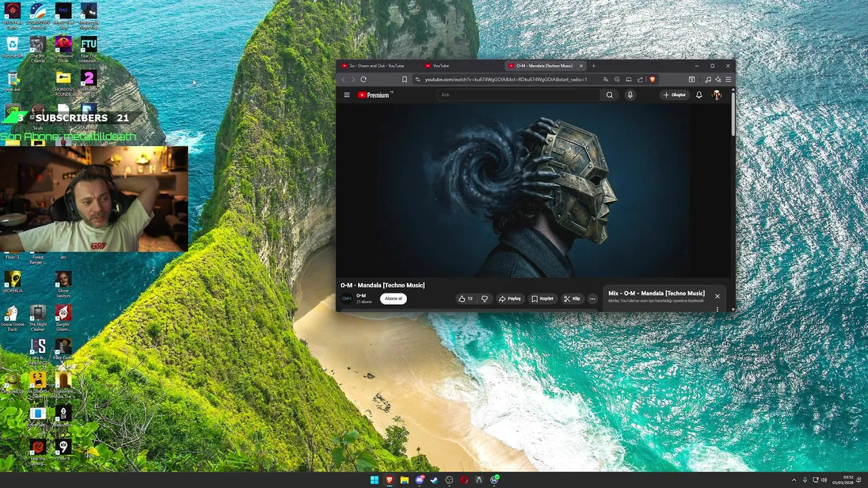This screenshot has width=868, height=488.
Task: Open the Recycle Bin desktop icon
Action: (12, 47)
